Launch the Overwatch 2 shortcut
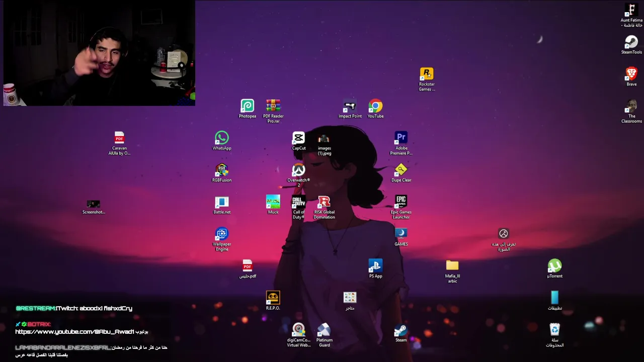644x362 pixels. coord(298,175)
